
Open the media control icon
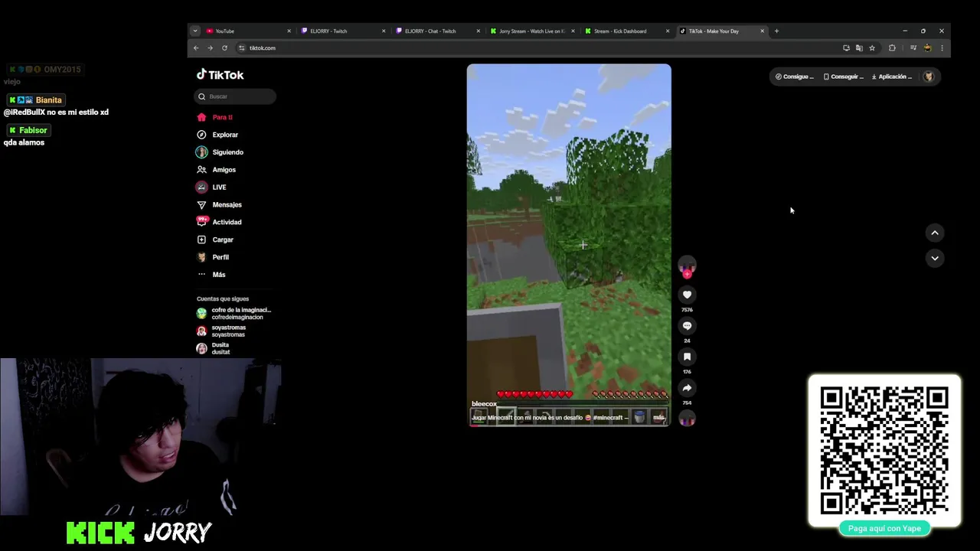[913, 48]
